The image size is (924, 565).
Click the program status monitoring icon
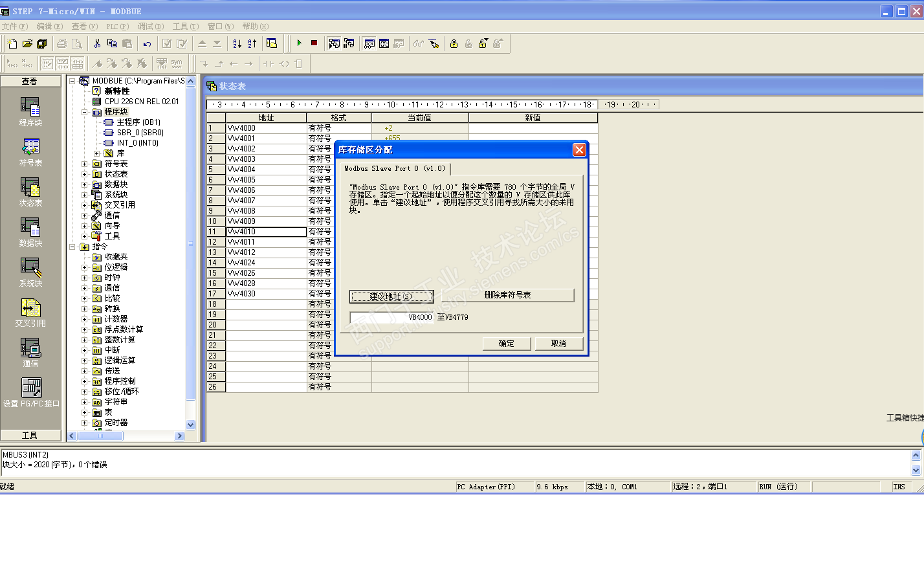tap(334, 43)
